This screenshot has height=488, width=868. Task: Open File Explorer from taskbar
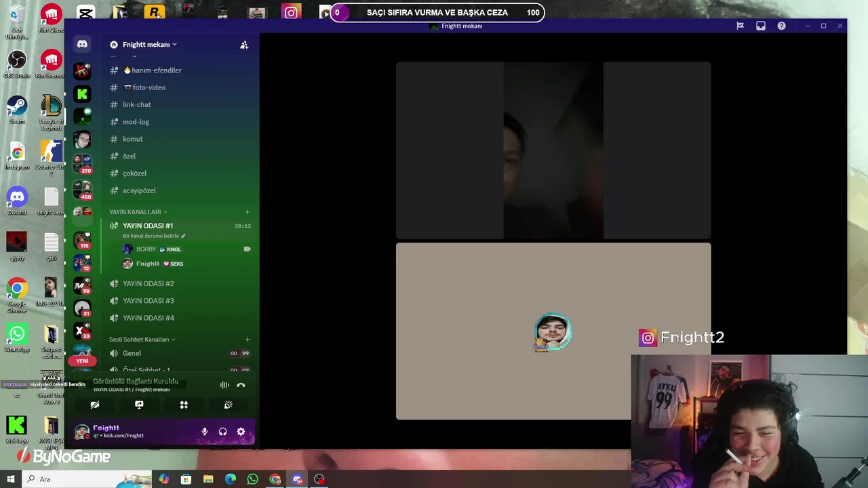tap(208, 479)
